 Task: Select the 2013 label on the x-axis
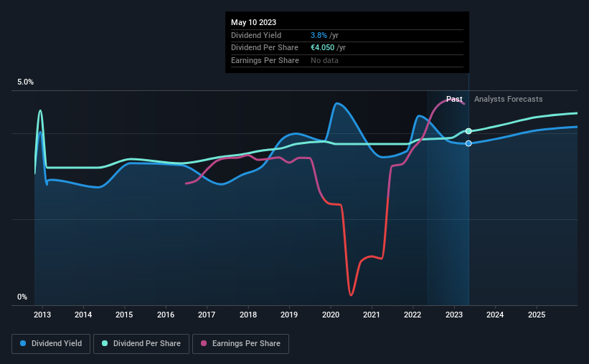coord(42,315)
